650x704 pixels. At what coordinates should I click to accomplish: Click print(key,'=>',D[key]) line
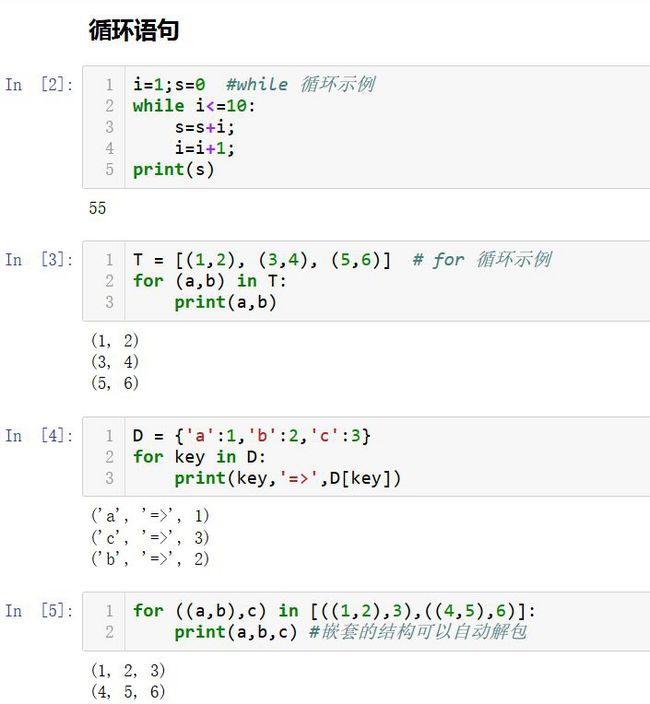tap(287, 478)
